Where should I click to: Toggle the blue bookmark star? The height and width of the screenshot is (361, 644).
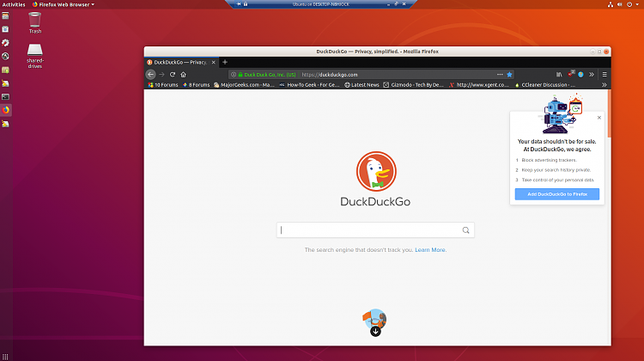(509, 75)
